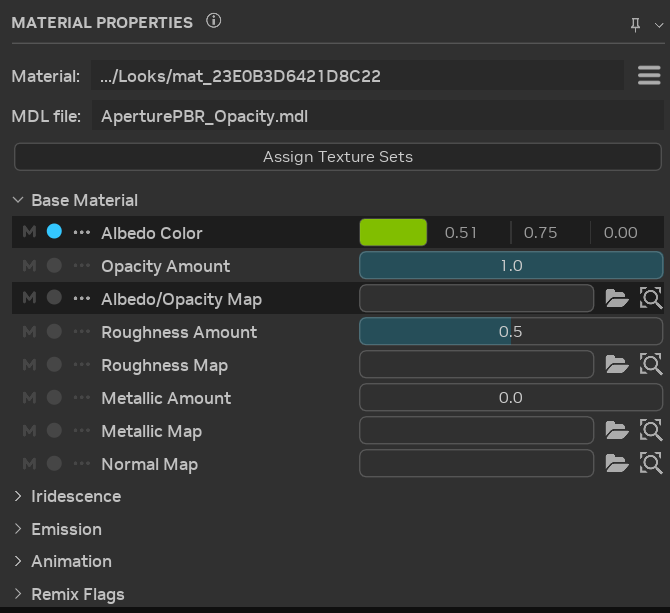The width and height of the screenshot is (670, 613).
Task: Open the hamburger menu next to Material
Action: (x=649, y=75)
